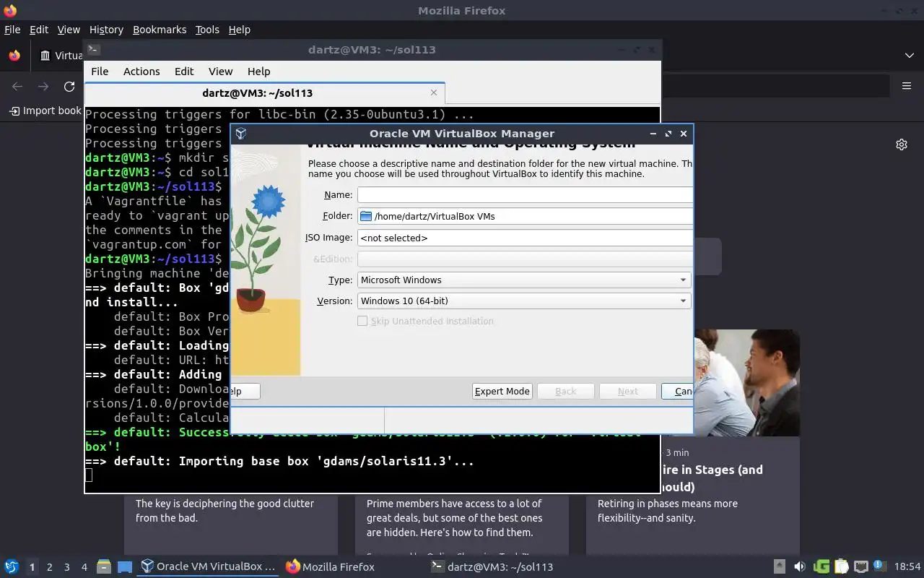Switch to Mozilla Firefox taskbar entry
The width and height of the screenshot is (924, 578).
tap(331, 566)
